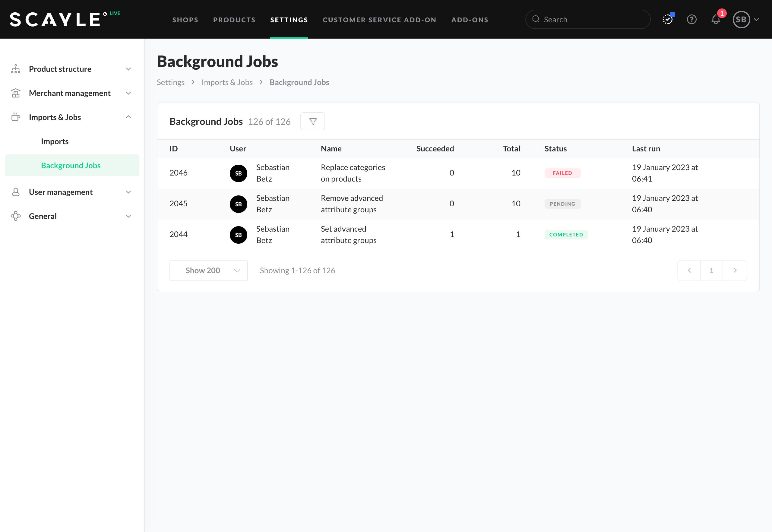Go to the Products tab

(234, 20)
